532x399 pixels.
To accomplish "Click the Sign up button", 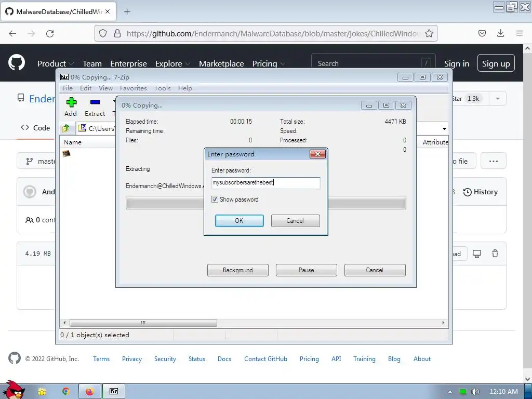I will tap(496, 63).
